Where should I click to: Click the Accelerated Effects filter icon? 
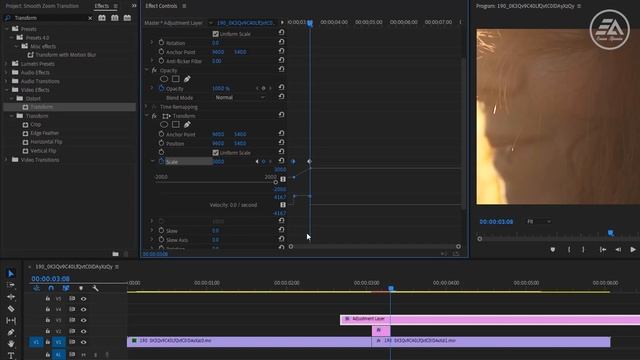[x=102, y=18]
